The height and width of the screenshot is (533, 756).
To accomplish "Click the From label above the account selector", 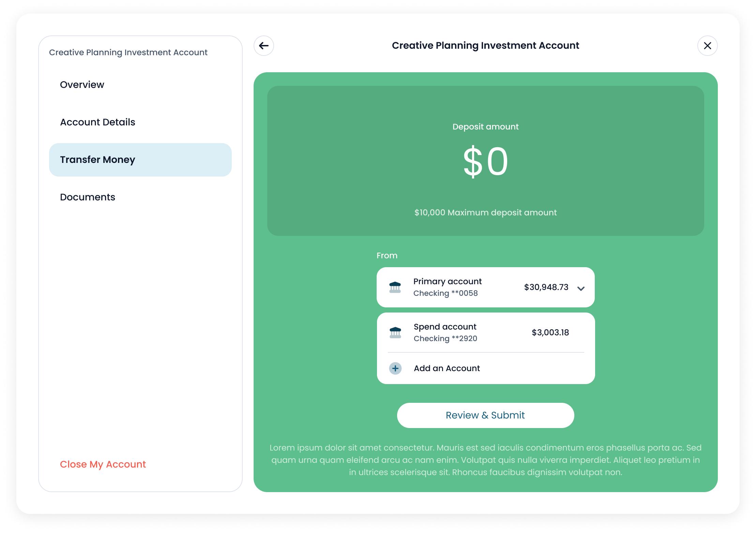I will pyautogui.click(x=387, y=256).
